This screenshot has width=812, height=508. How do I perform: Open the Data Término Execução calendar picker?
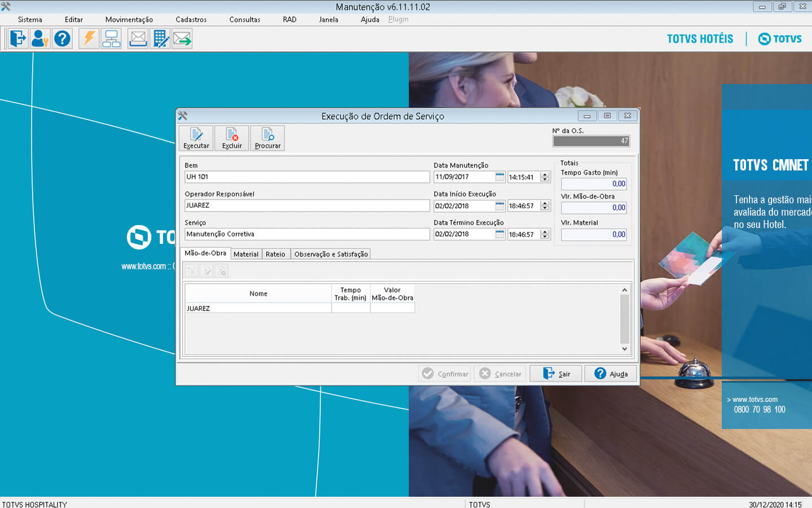500,234
